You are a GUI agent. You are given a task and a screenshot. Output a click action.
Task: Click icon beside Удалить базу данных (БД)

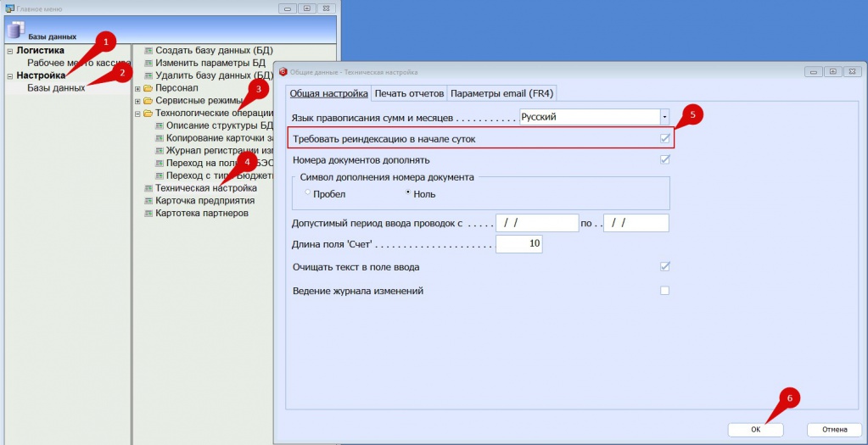(x=148, y=75)
